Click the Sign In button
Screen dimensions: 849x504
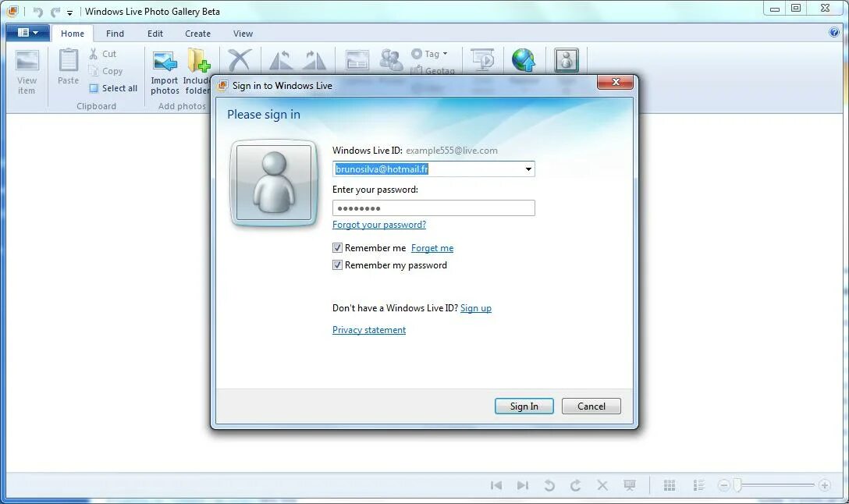(524, 406)
